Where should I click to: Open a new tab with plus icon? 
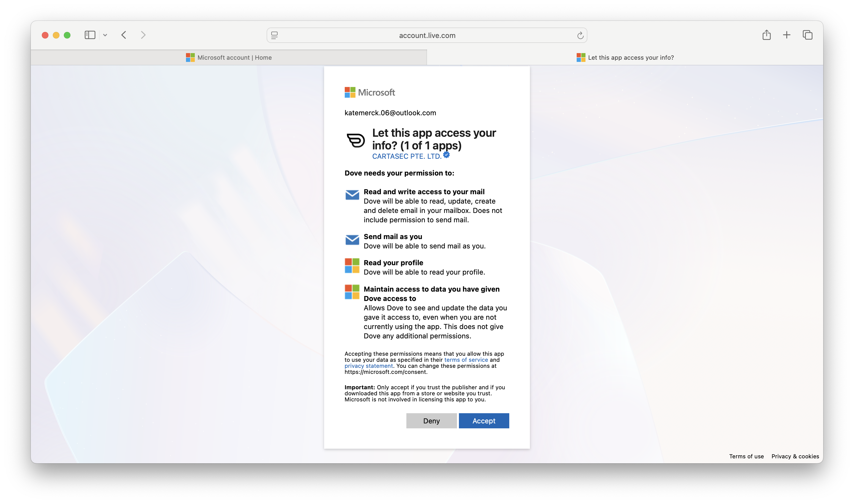786,35
